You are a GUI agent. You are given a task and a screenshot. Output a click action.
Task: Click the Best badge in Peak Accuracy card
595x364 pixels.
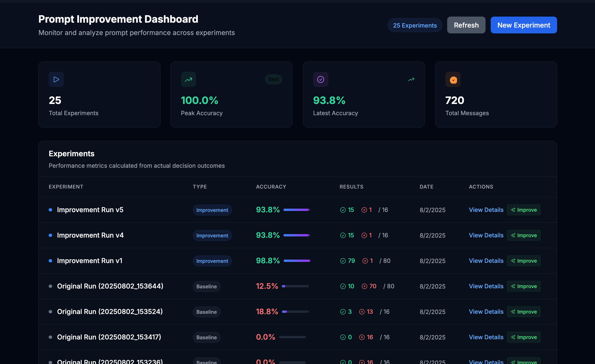[x=273, y=79]
